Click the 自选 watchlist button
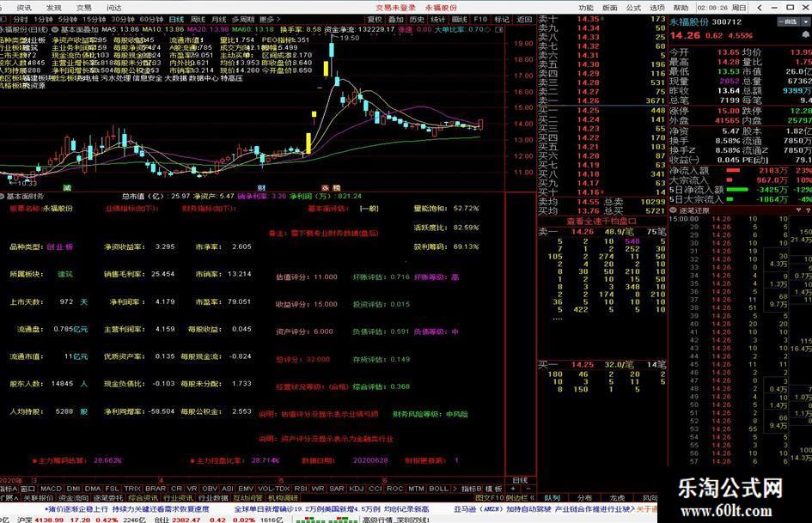Screen dimensions: 812x523 click(x=789, y=21)
